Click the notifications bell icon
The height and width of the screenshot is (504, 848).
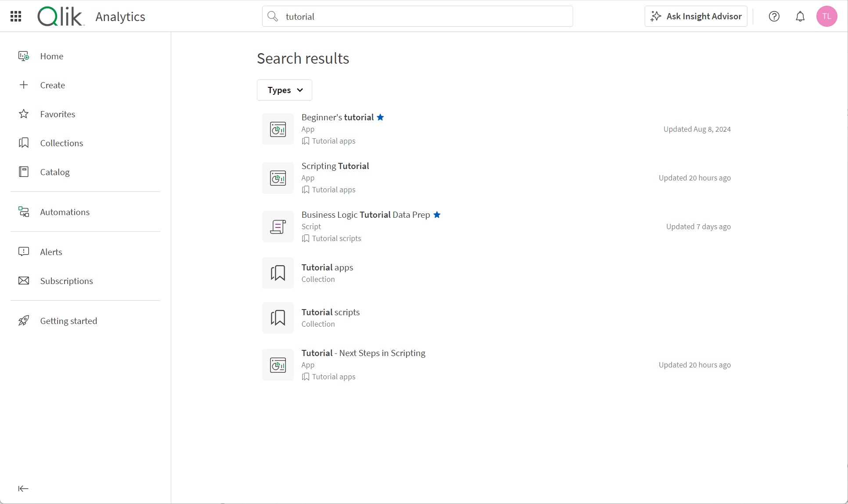click(800, 16)
